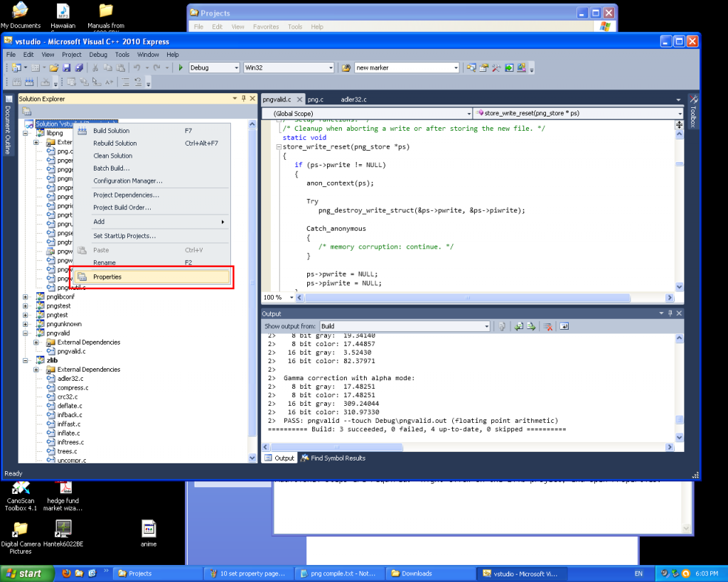Click the Cut scissors icon
Image resolution: width=728 pixels, height=582 pixels.
point(95,68)
